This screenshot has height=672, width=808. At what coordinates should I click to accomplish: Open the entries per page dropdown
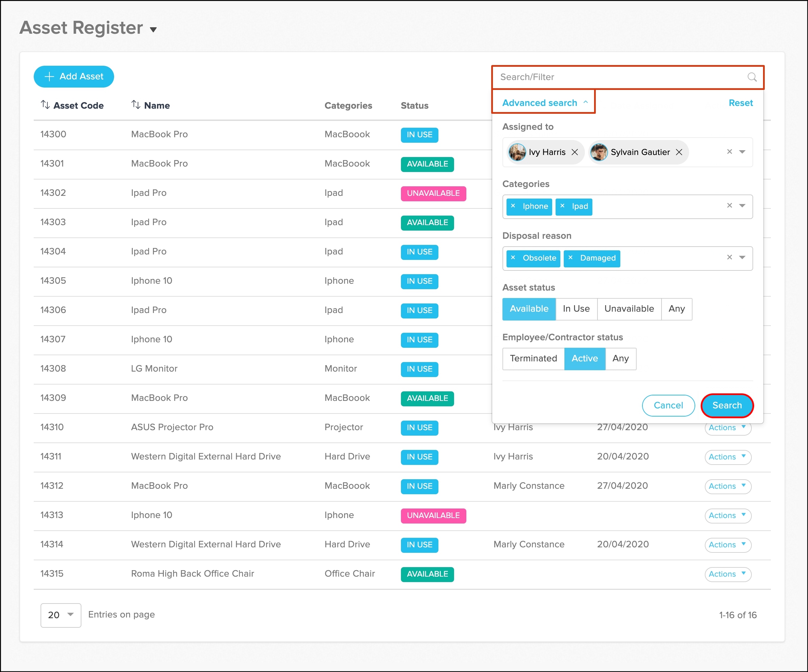tap(61, 615)
